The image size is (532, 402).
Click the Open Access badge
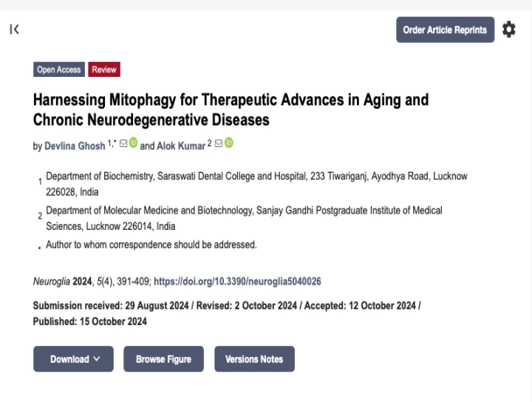click(x=59, y=69)
